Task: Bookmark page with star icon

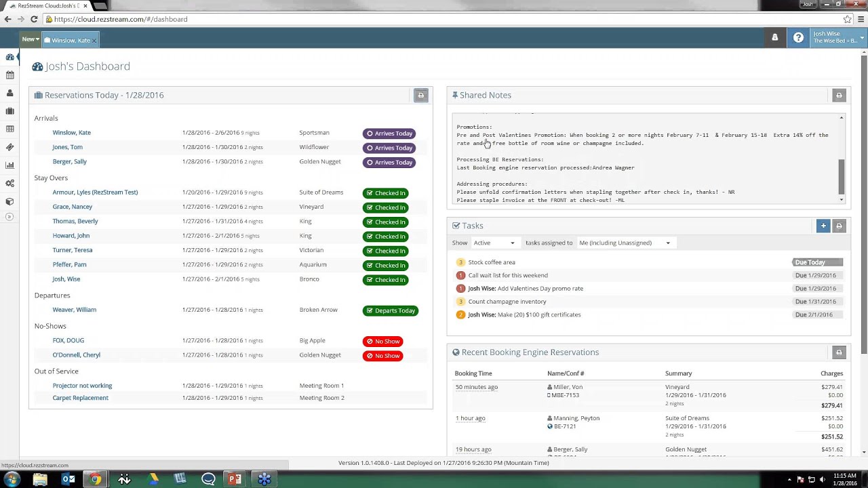Action: [848, 19]
